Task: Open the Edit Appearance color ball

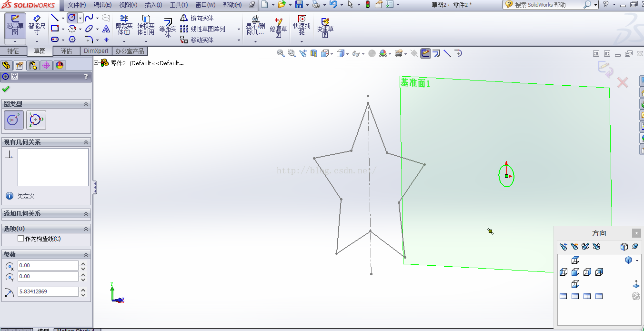Action: point(382,54)
